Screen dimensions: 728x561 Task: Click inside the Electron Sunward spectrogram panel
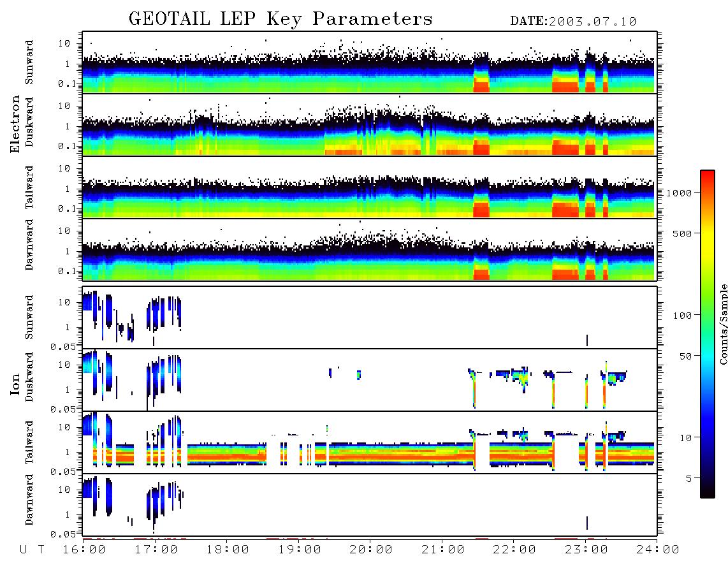pyautogui.click(x=370, y=62)
